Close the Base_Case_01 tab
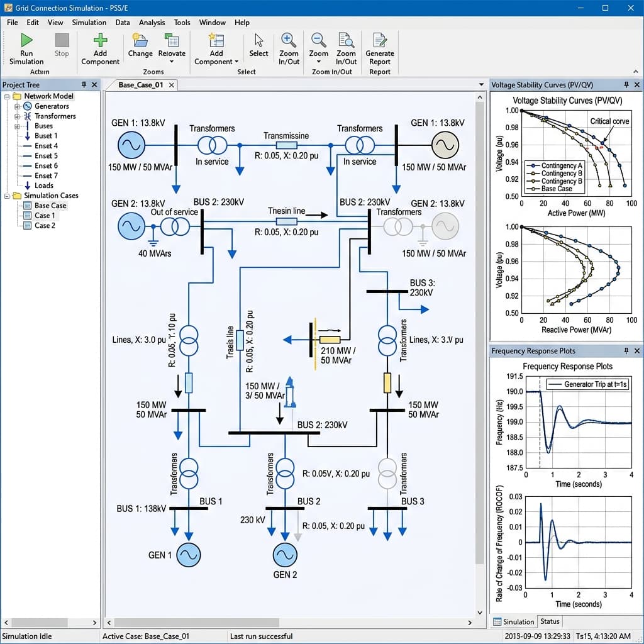 (x=172, y=85)
